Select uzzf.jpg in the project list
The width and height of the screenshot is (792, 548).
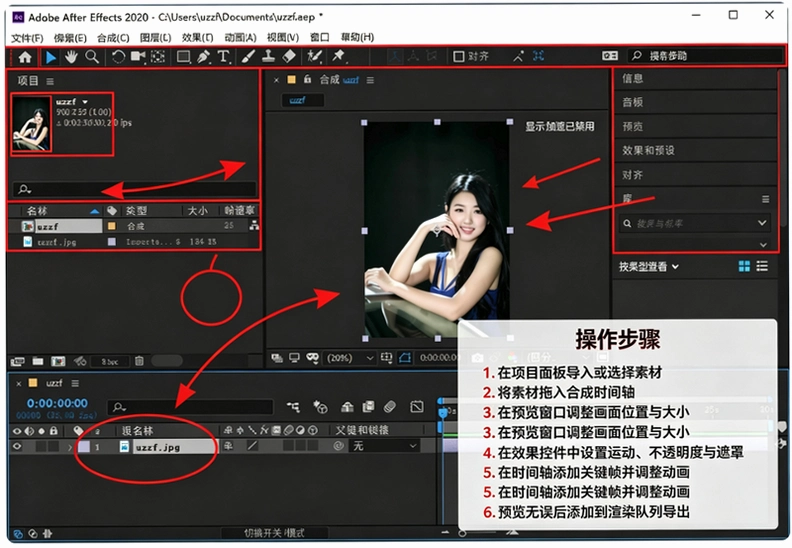pyautogui.click(x=57, y=242)
